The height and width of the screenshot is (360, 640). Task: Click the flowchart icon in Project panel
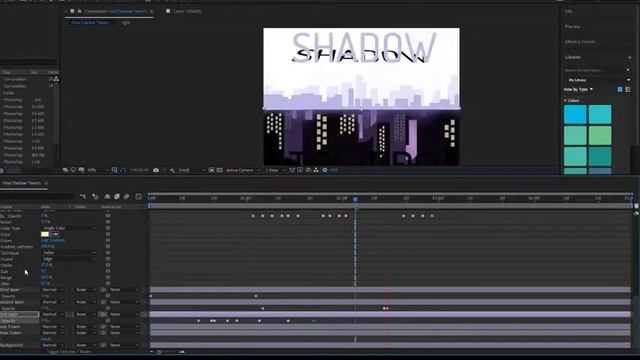(56, 79)
